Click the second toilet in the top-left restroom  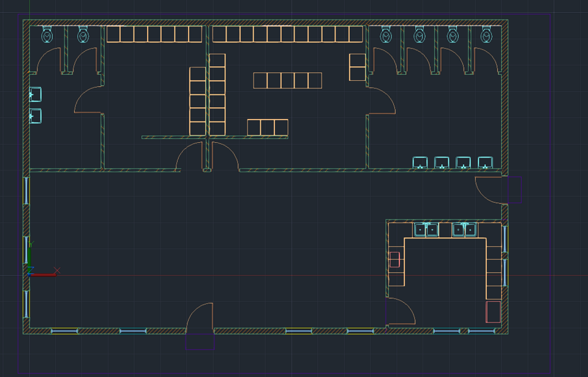83,36
